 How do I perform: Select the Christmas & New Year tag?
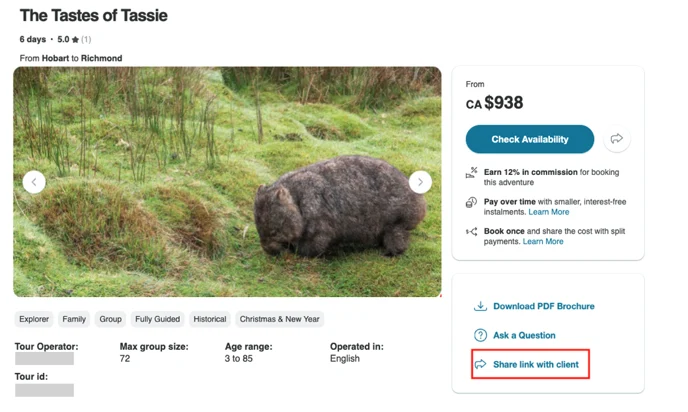pos(279,319)
